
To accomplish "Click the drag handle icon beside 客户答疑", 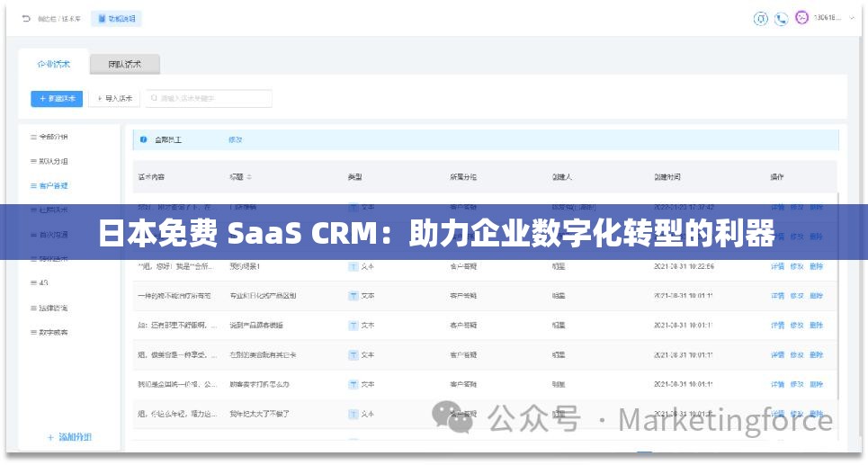I will pos(33,186).
